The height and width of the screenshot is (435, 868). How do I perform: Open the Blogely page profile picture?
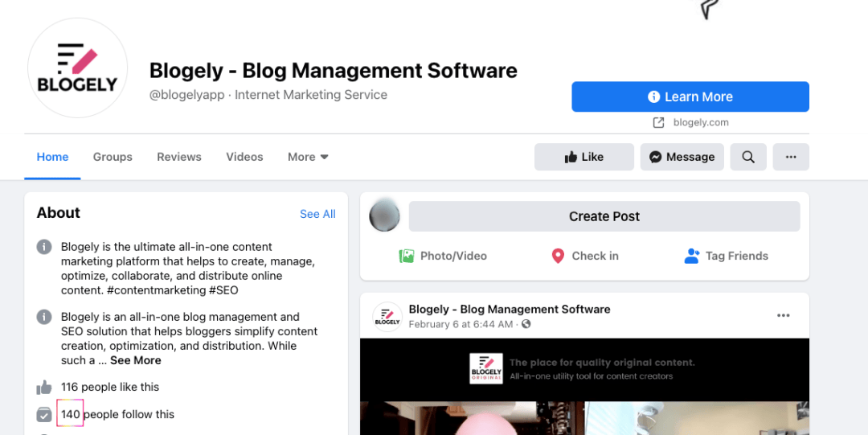(x=77, y=68)
